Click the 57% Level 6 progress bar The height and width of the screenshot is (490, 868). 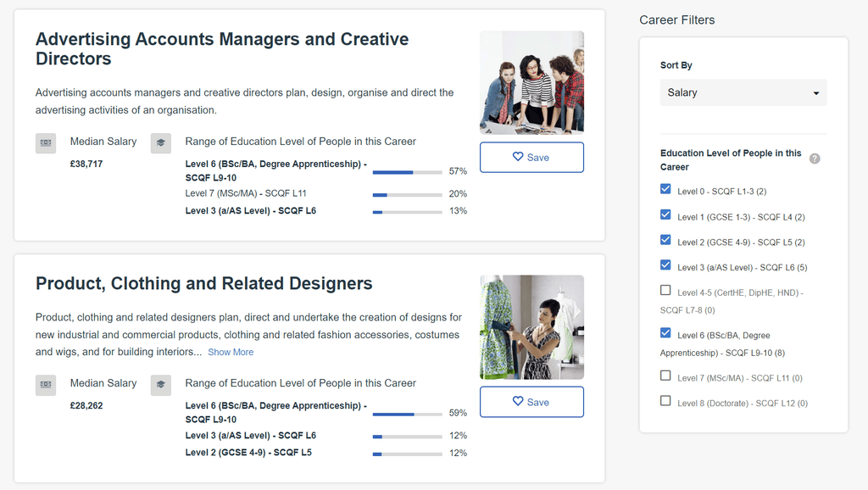pos(407,171)
